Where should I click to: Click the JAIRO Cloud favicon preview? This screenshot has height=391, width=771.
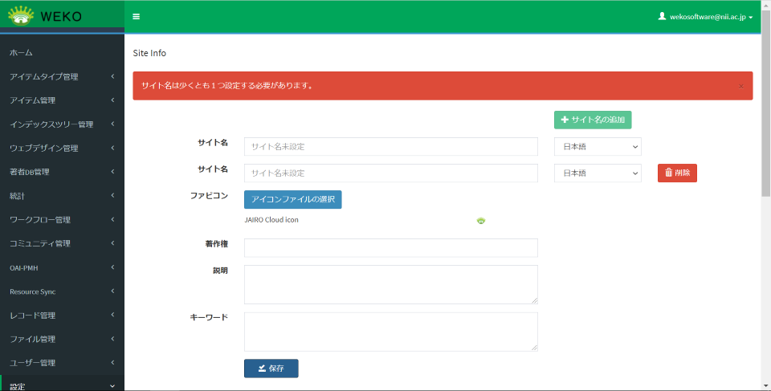tap(481, 221)
